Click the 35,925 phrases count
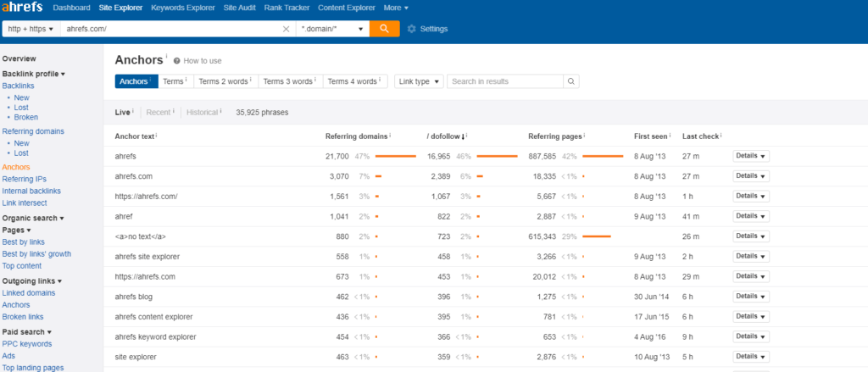Screen dimensions: 868x372 click(x=262, y=113)
